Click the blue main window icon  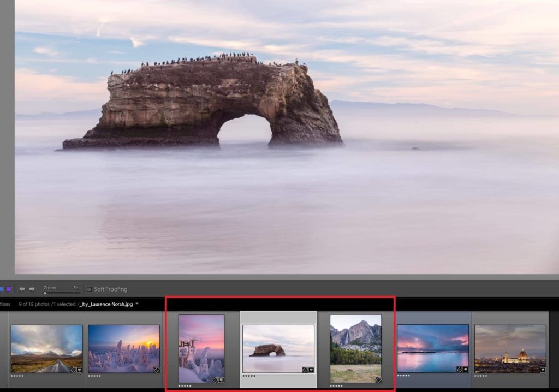tap(3, 288)
